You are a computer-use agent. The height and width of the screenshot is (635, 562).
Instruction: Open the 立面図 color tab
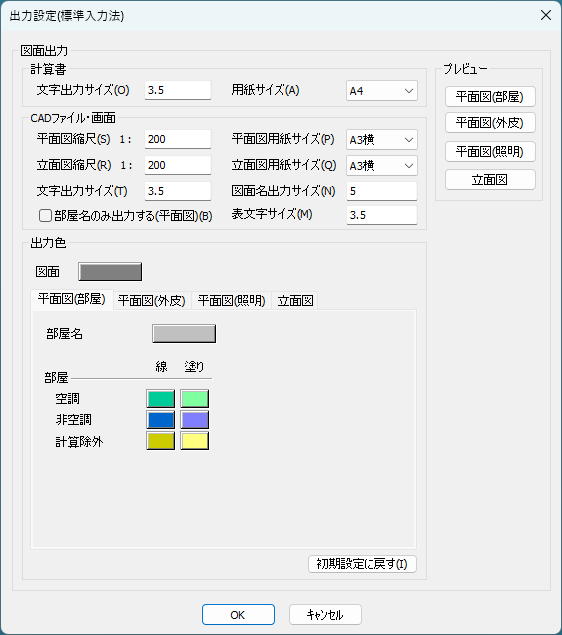(295, 300)
